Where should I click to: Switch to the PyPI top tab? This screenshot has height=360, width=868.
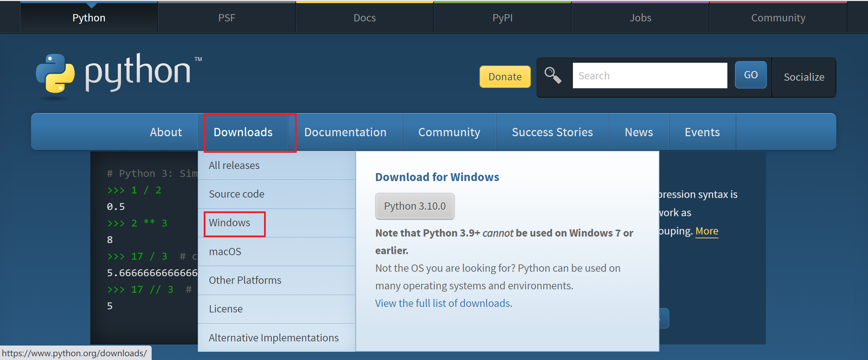(502, 18)
